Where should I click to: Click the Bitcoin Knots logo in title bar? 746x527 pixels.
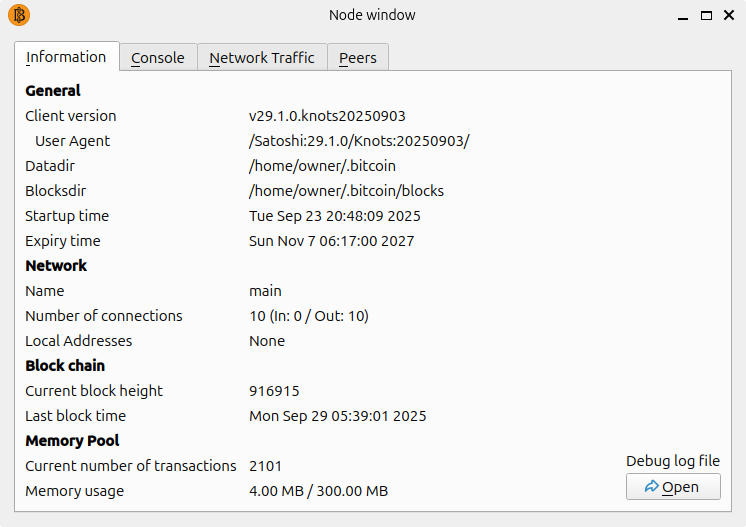click(19, 15)
